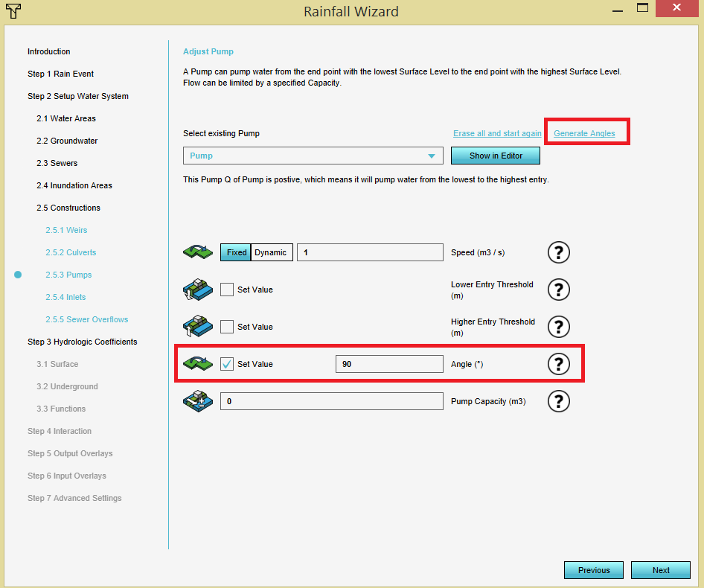Enable Higher Entry Threshold Set Value checkbox
Screen dimensions: 704x588
(x=227, y=327)
